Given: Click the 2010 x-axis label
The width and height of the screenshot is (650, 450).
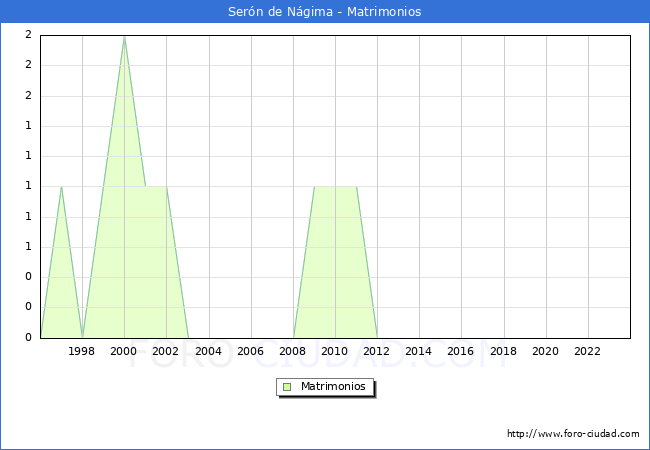Looking at the screenshot, I should tap(335, 351).
